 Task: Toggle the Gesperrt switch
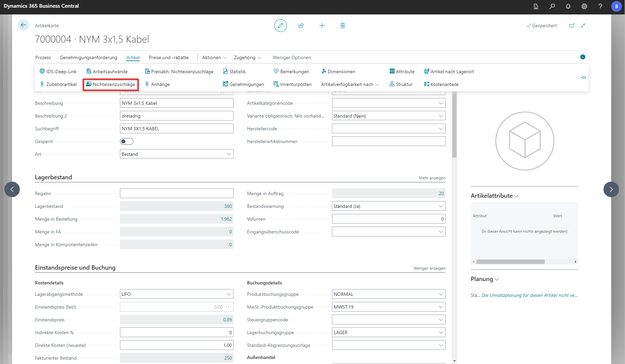[x=127, y=141]
